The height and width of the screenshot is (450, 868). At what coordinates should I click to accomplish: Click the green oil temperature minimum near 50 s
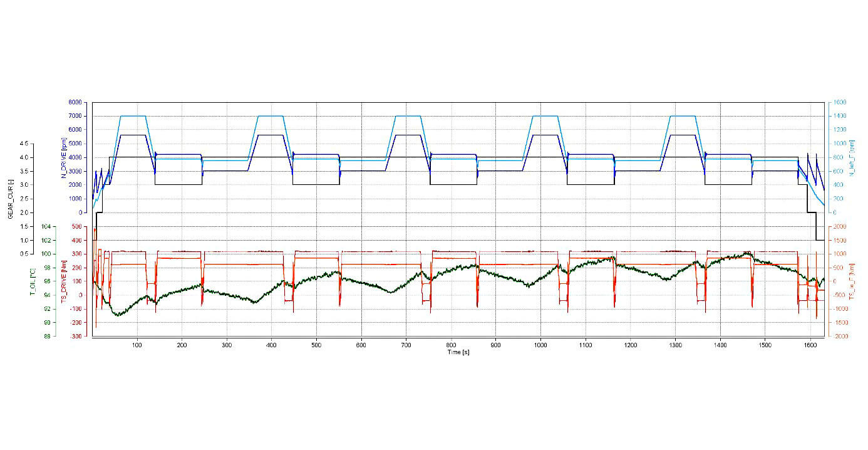pyautogui.click(x=117, y=315)
